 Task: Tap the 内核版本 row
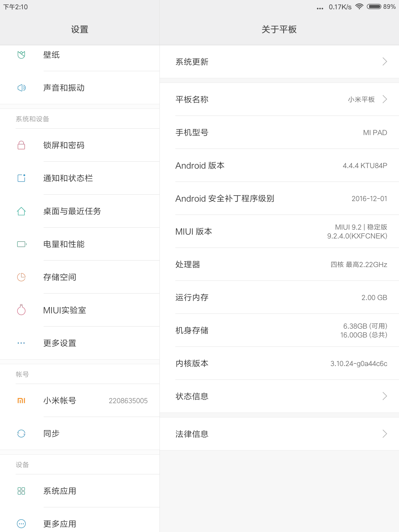[x=279, y=363]
